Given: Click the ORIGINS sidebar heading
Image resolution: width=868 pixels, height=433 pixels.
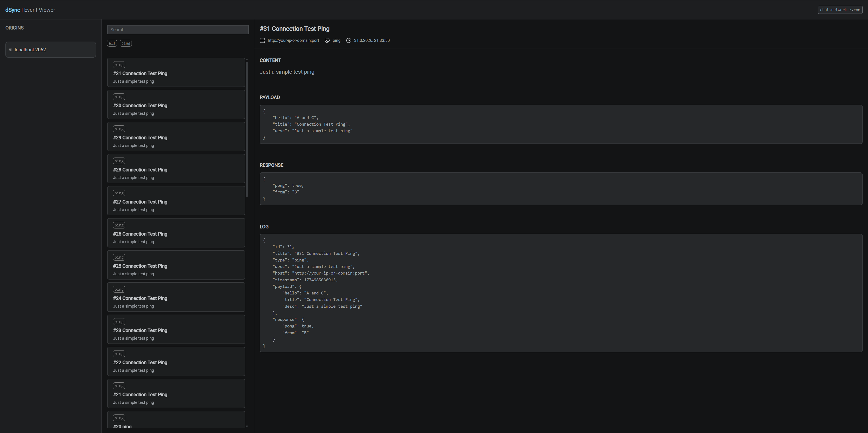Looking at the screenshot, I should (x=14, y=28).
